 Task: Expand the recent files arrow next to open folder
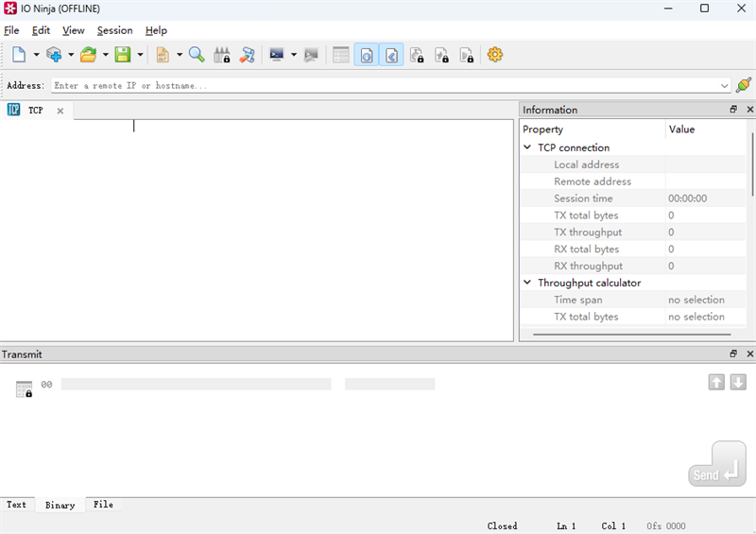point(106,55)
